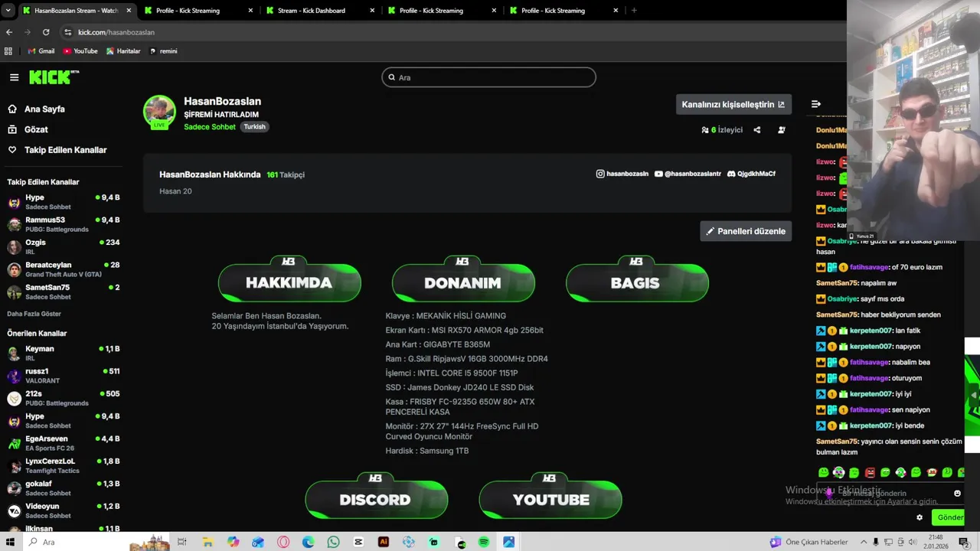Open the browser apps grid icon
Viewport: 980px width, 551px height.
pyautogui.click(x=8, y=51)
